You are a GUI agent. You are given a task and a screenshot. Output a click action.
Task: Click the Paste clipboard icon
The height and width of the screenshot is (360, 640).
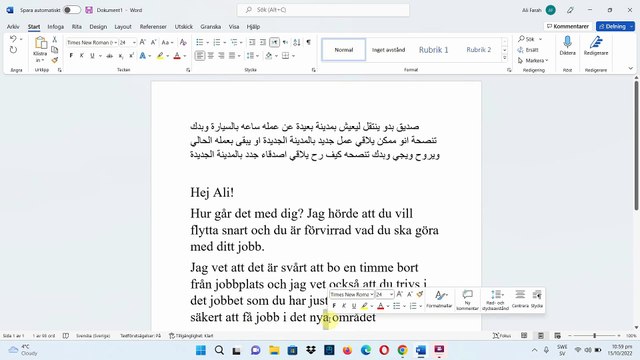40,43
